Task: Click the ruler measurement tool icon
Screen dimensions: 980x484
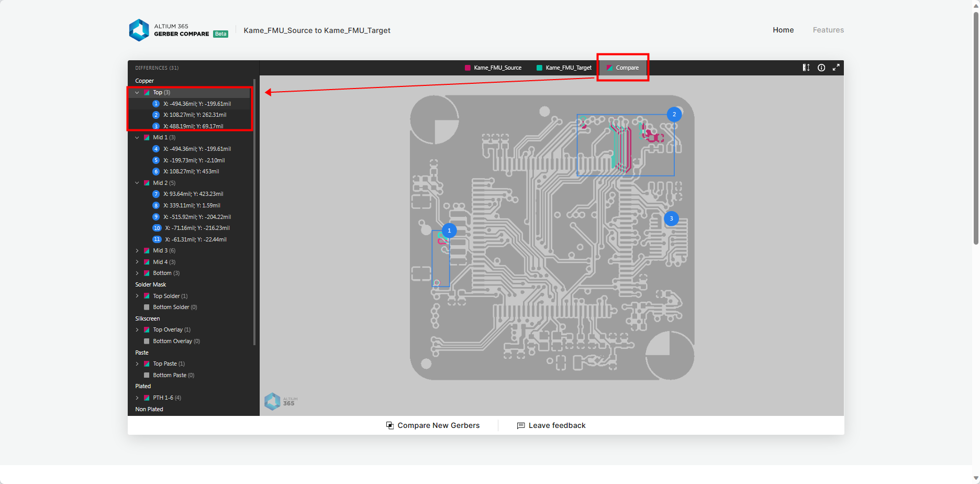Action: (x=806, y=68)
